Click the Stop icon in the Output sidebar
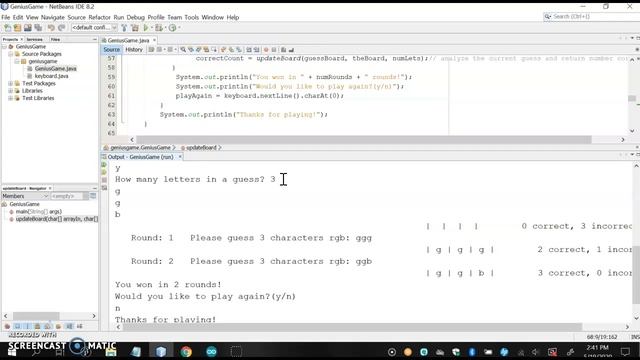Image resolution: width=640 pixels, height=360 pixels. 104,180
